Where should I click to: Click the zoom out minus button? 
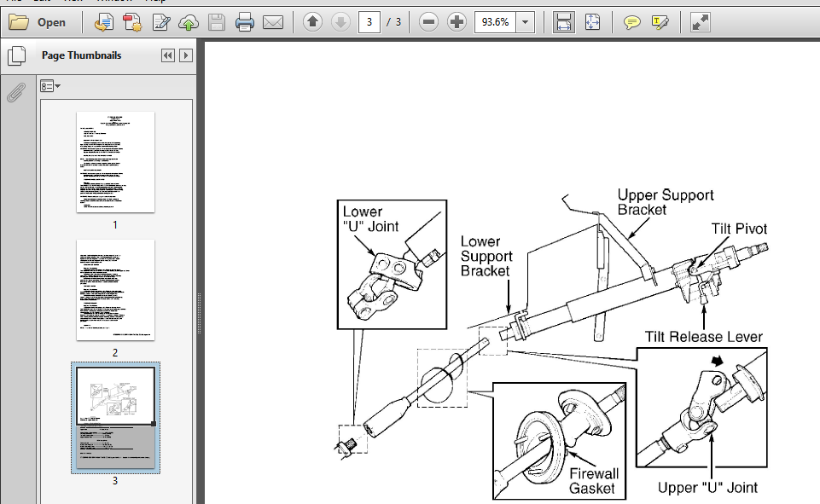(428, 22)
